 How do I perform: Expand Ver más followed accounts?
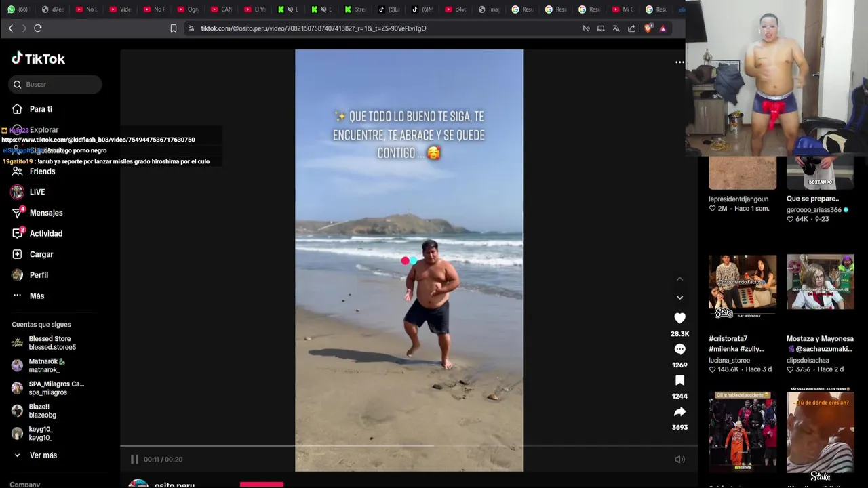[x=43, y=455]
